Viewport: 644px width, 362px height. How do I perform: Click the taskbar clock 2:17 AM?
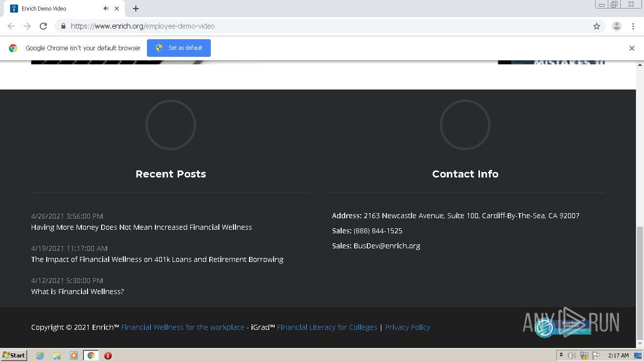coord(618,355)
